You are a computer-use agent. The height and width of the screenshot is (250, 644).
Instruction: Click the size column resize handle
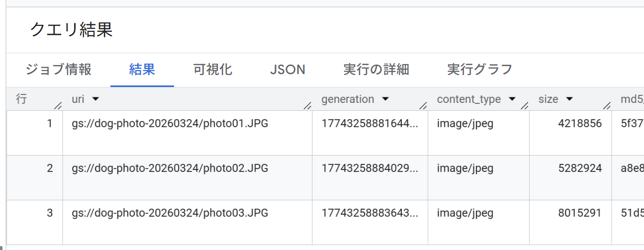(x=607, y=105)
